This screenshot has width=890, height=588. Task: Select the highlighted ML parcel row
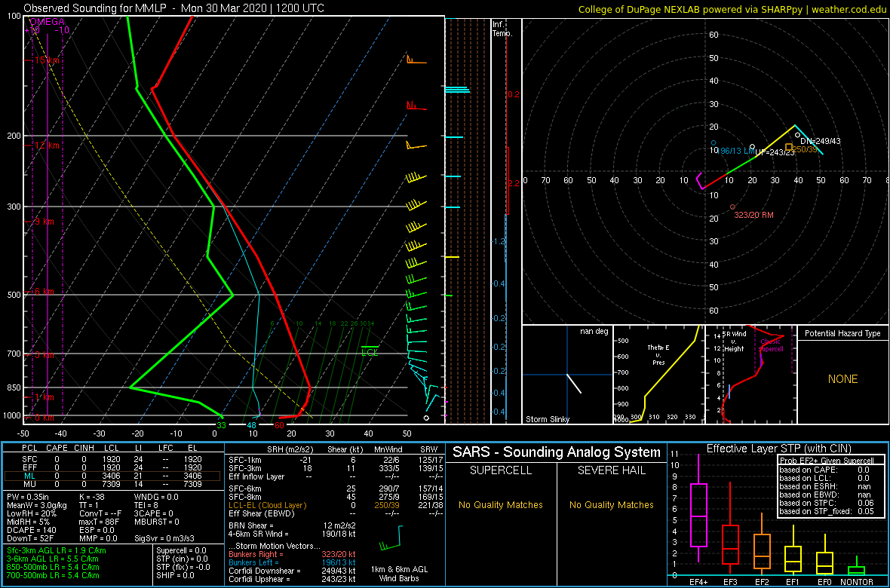click(112, 476)
